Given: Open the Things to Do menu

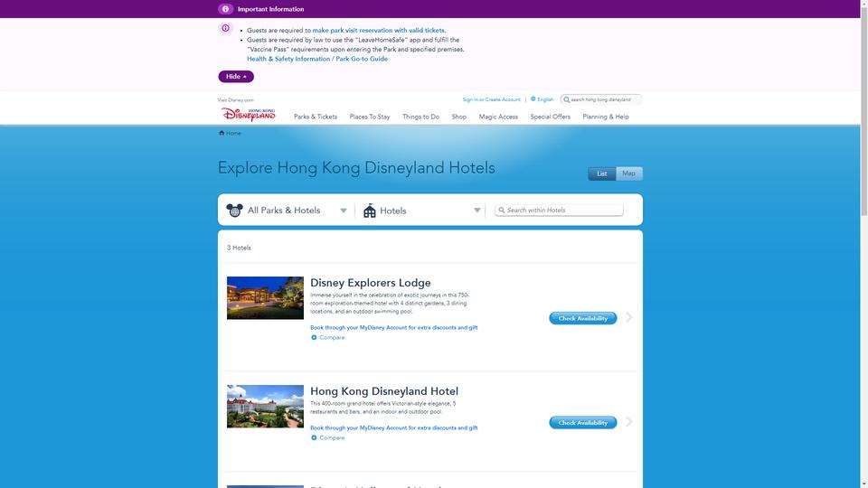Looking at the screenshot, I should (x=420, y=117).
